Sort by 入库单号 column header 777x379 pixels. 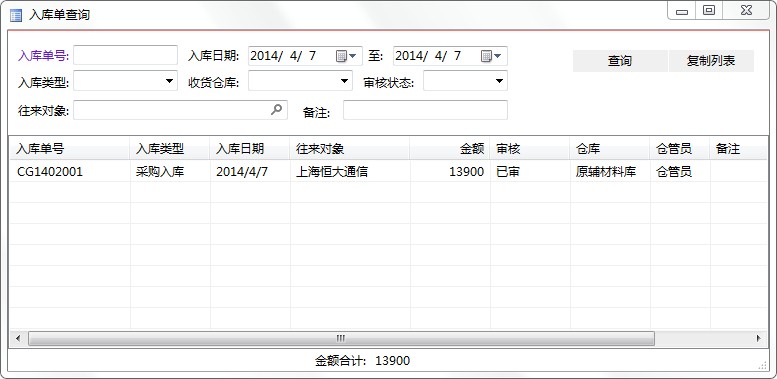click(x=69, y=148)
